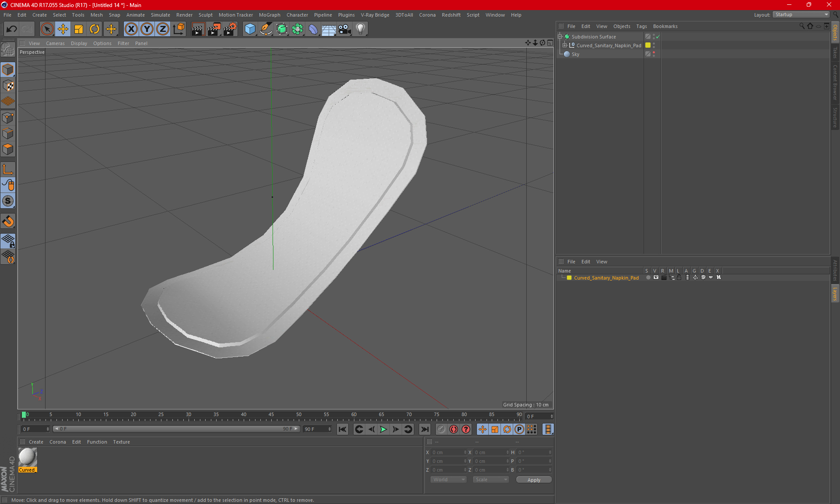This screenshot has height=504, width=840.
Task: Click the Render to Picture Viewer icon
Action: 214,29
